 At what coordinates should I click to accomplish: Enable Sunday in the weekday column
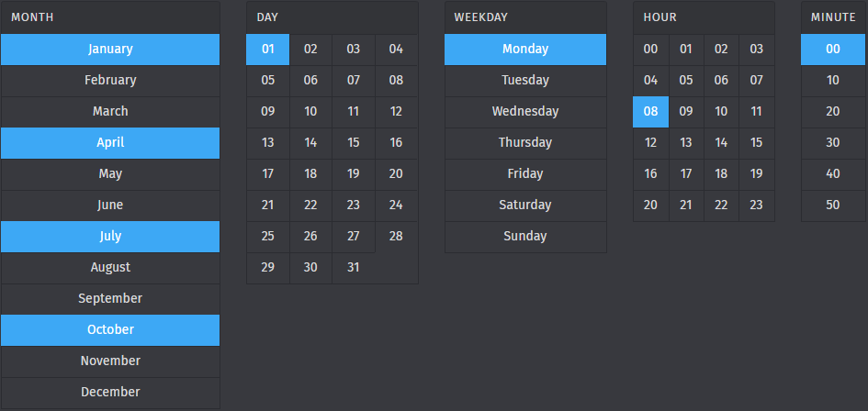[x=525, y=237]
